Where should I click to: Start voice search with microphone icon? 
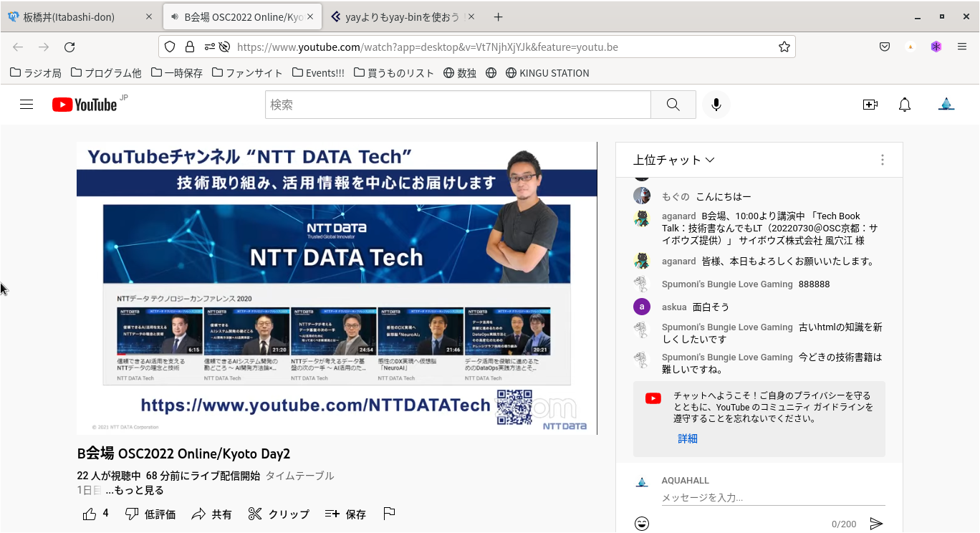point(716,105)
